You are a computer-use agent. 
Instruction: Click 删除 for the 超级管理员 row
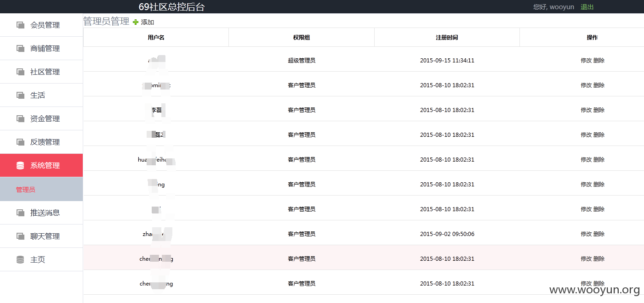(599, 61)
